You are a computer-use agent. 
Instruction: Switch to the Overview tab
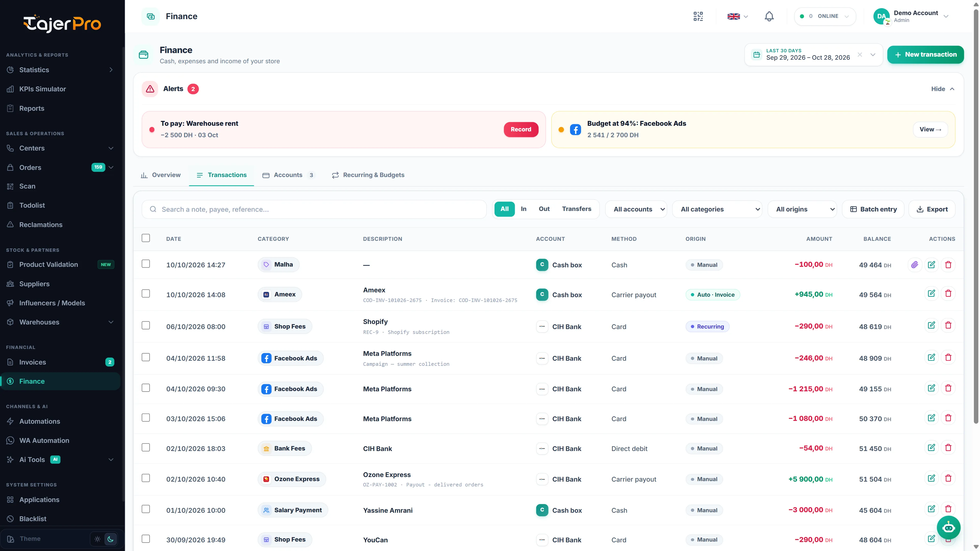(x=161, y=175)
